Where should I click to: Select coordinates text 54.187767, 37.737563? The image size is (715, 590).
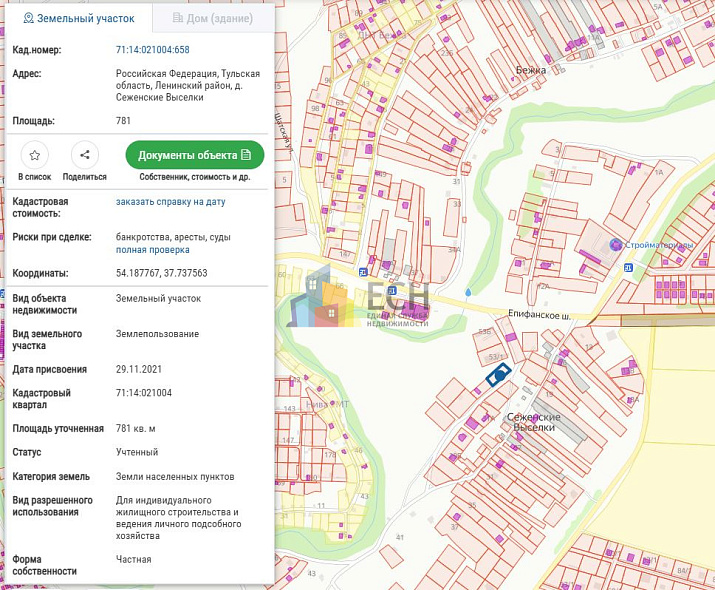(x=161, y=273)
